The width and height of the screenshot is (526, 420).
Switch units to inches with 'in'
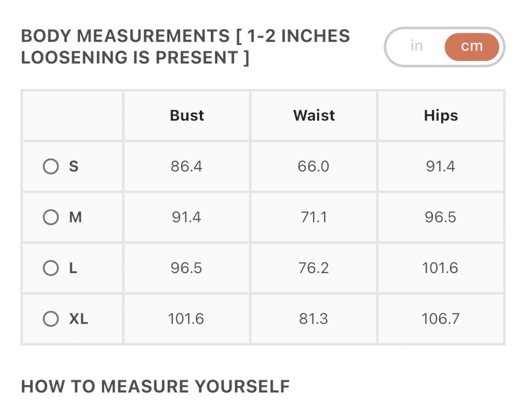click(417, 46)
